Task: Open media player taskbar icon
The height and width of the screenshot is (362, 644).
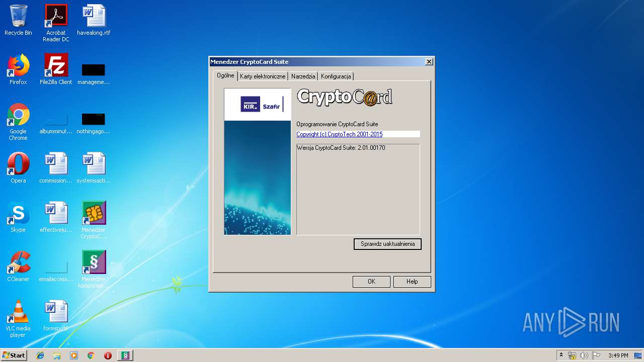Action: click(x=74, y=355)
